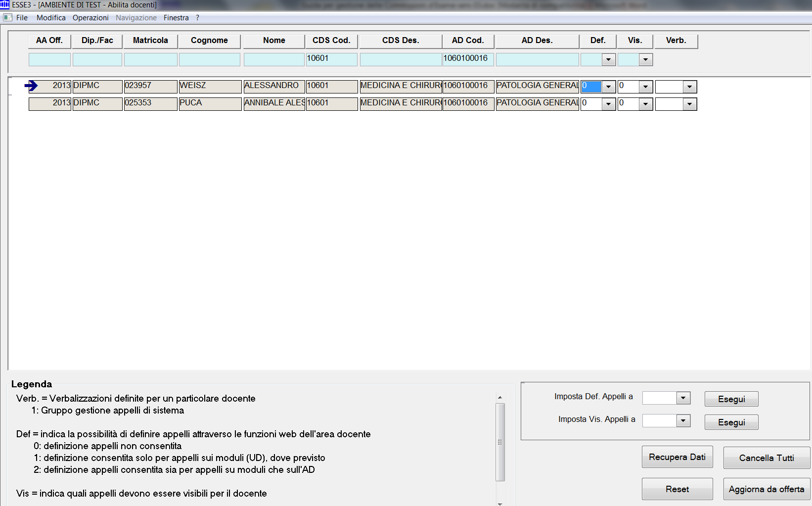812x506 pixels.
Task: Click the CDS Des. column header
Action: [401, 41]
